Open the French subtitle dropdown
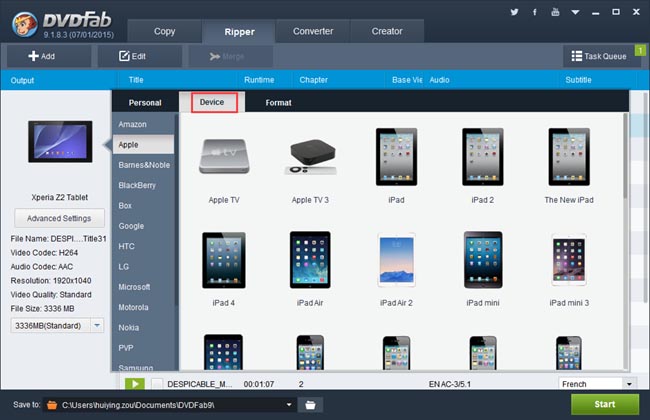The width and height of the screenshot is (650, 420). 629,384
